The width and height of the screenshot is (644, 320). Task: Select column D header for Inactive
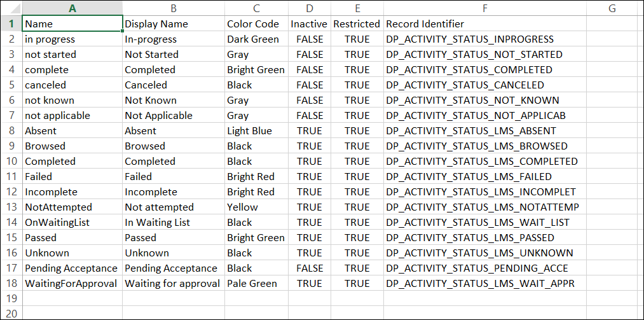pyautogui.click(x=310, y=8)
